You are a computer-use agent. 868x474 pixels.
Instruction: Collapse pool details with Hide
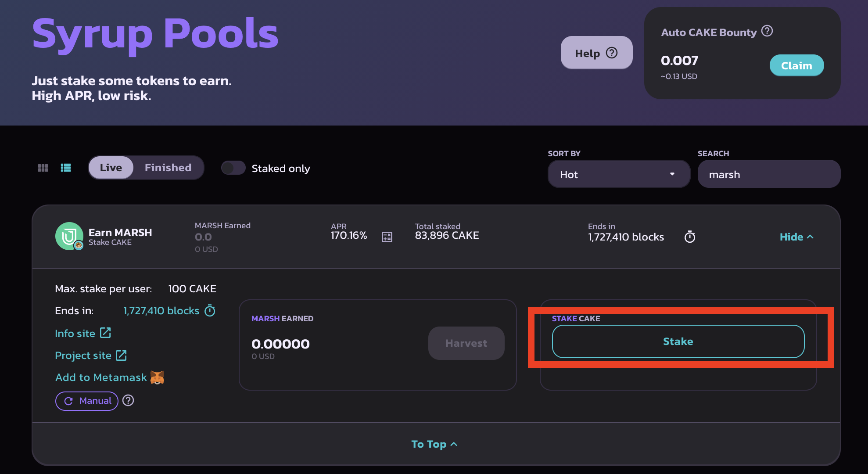point(796,237)
